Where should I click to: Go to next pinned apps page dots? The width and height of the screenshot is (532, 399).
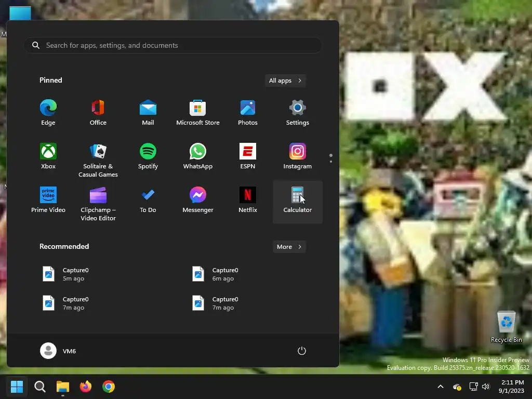331,158
